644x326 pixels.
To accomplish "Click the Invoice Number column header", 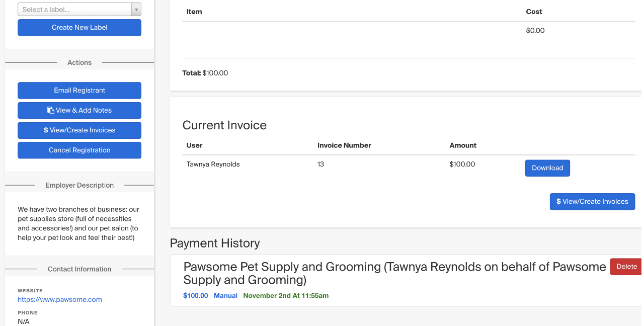I will (x=344, y=145).
